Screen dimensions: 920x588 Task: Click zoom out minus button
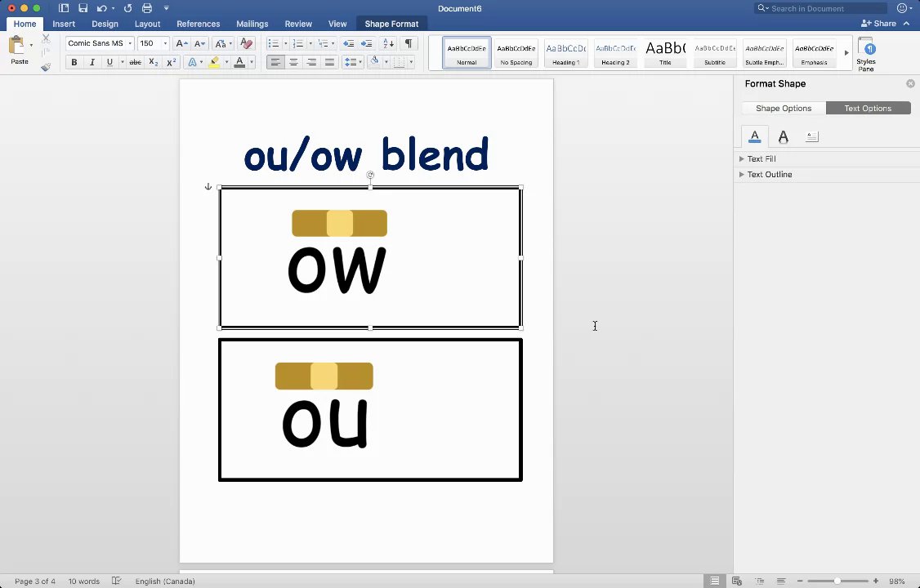tap(800, 581)
